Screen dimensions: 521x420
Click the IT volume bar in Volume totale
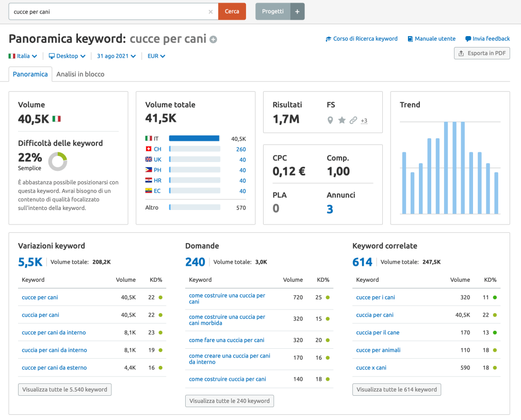click(x=194, y=139)
